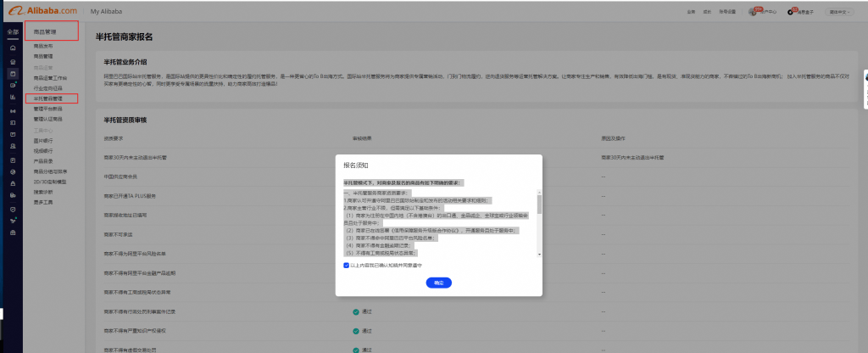Click the dialog scrollbar thumb
868x353 pixels.
point(539,205)
